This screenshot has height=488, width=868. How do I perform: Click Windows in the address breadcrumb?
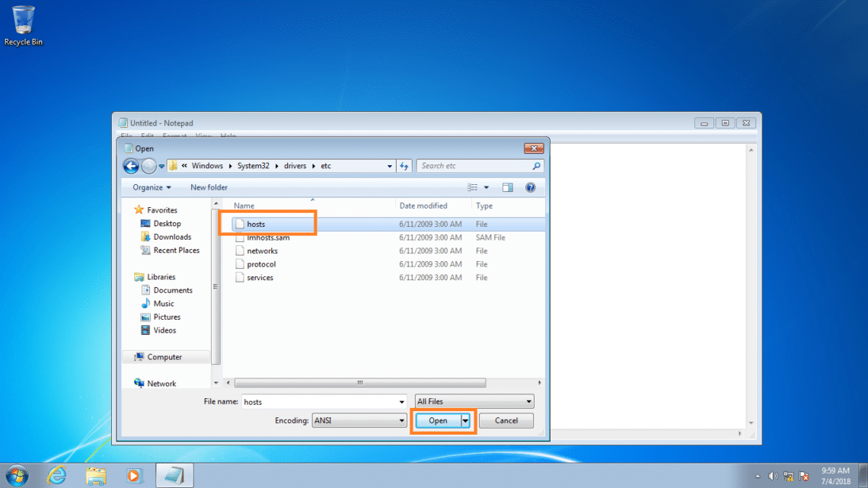(207, 166)
